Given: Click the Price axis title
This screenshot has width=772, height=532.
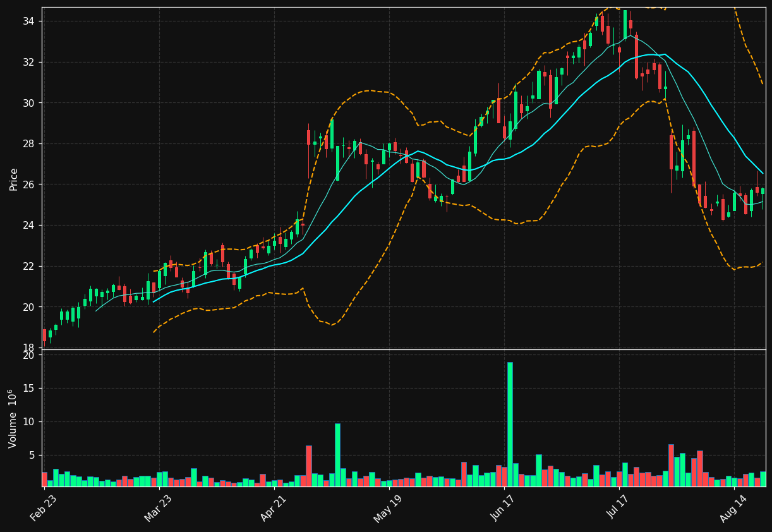Looking at the screenshot, I should pos(13,179).
